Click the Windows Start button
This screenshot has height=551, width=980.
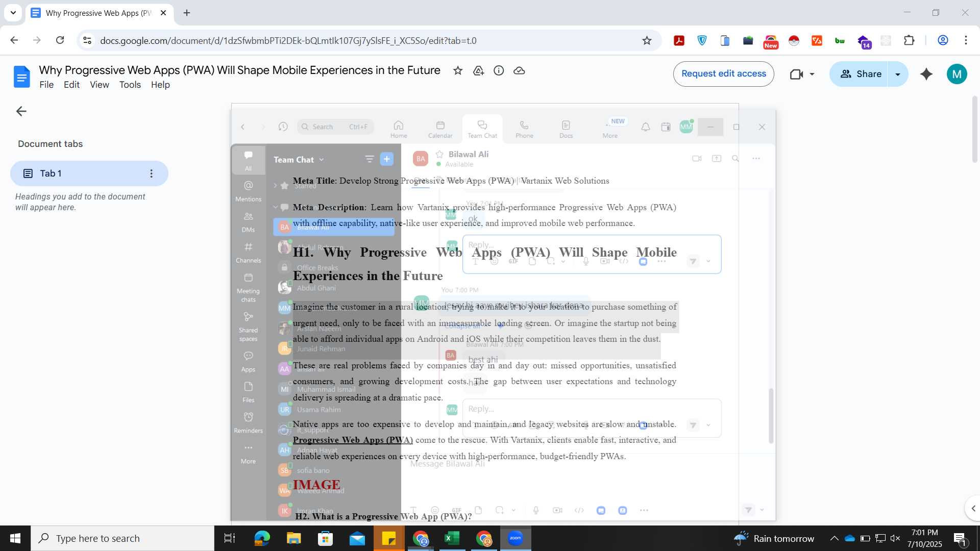coord(15,538)
